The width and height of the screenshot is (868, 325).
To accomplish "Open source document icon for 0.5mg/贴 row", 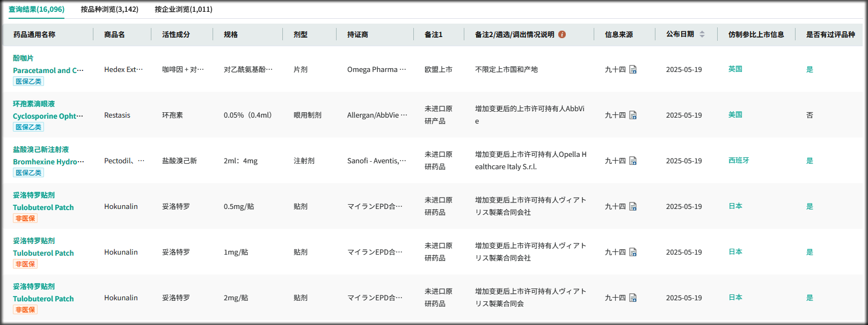I will click(x=633, y=207).
